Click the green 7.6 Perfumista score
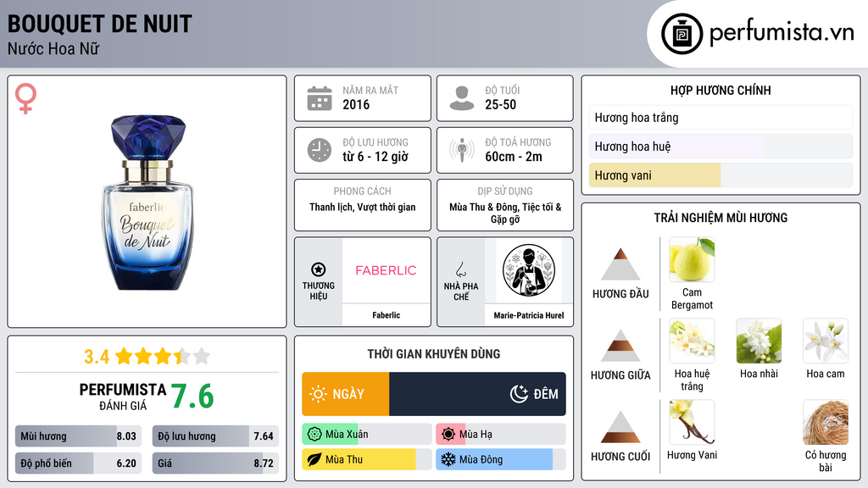 coord(192,396)
